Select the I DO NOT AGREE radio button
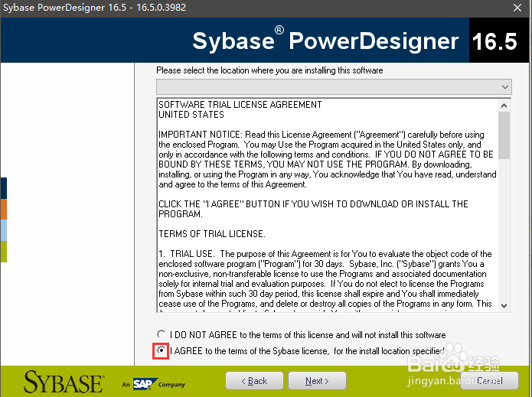Screen dimensions: 532x397 click(162, 334)
